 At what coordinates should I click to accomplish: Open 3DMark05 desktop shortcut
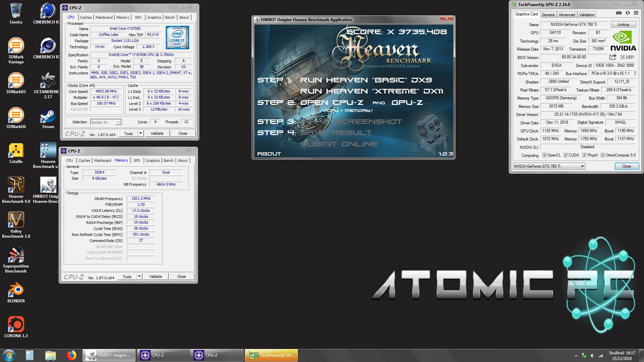tap(16, 83)
